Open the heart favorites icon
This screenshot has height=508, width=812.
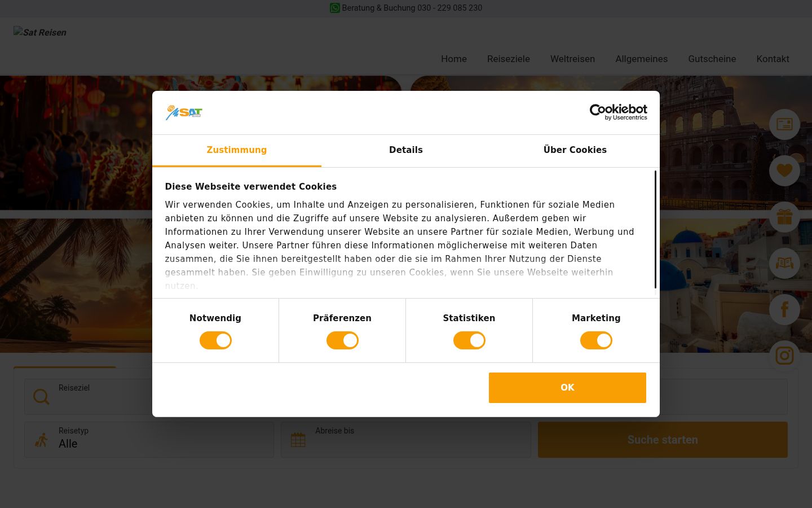tap(784, 170)
